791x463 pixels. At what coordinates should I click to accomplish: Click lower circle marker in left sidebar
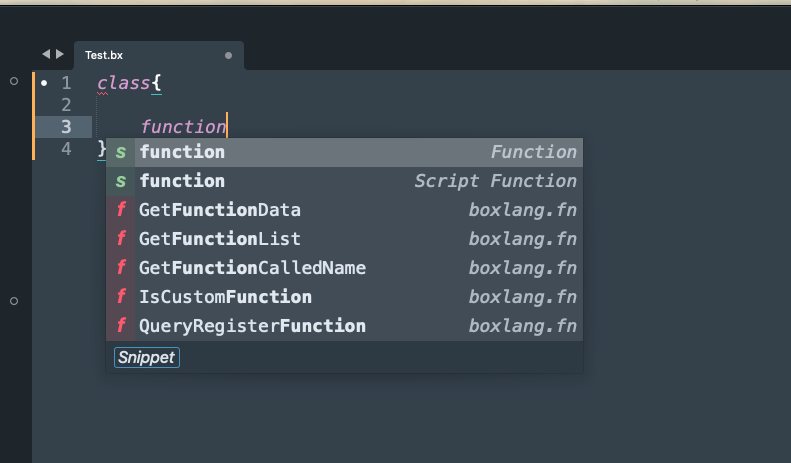[x=14, y=301]
